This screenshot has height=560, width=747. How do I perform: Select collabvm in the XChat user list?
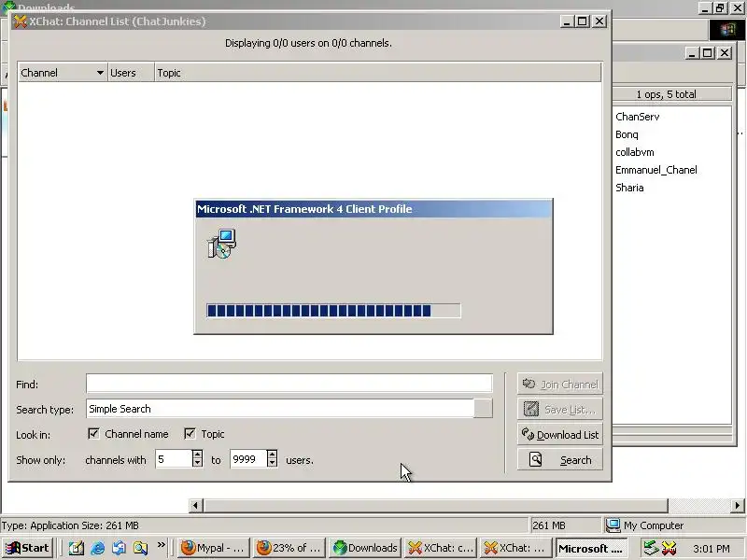click(635, 152)
